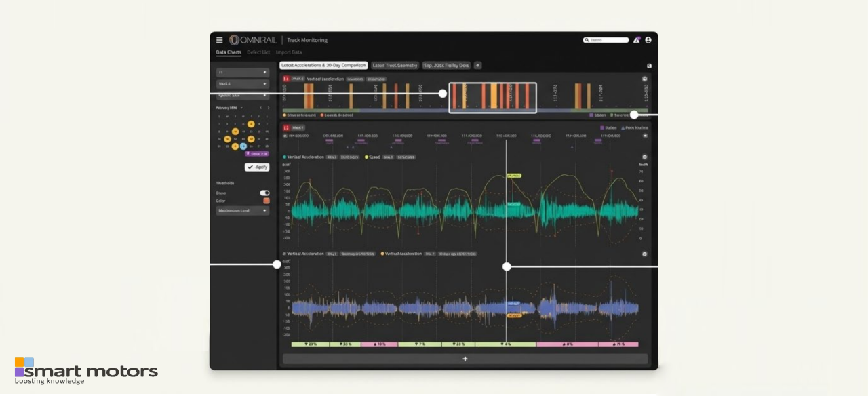Select Latest Accelerations & 30-Day Comparison tab

[323, 66]
